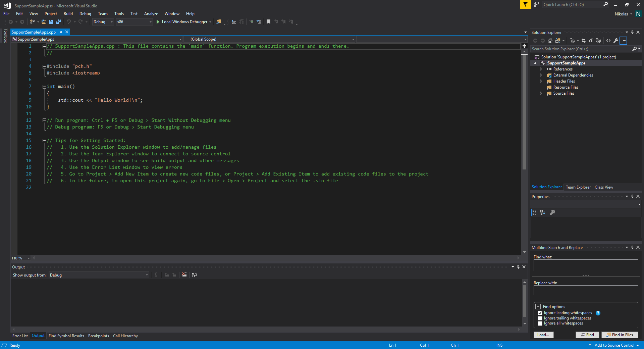Click the New Project toolbar icon
The width and height of the screenshot is (644, 349).
32,22
